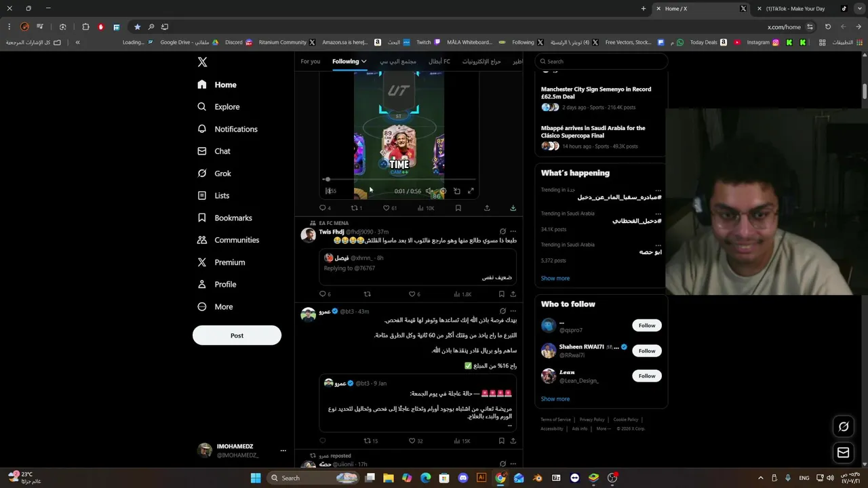Share the video post
The width and height of the screenshot is (868, 488).
click(487, 208)
